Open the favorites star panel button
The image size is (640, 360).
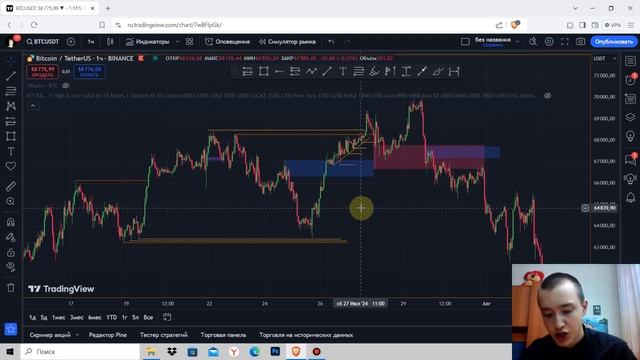[11, 329]
